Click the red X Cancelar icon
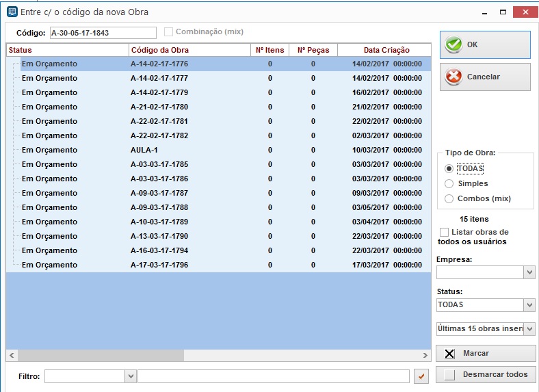539x392 pixels. (453, 77)
